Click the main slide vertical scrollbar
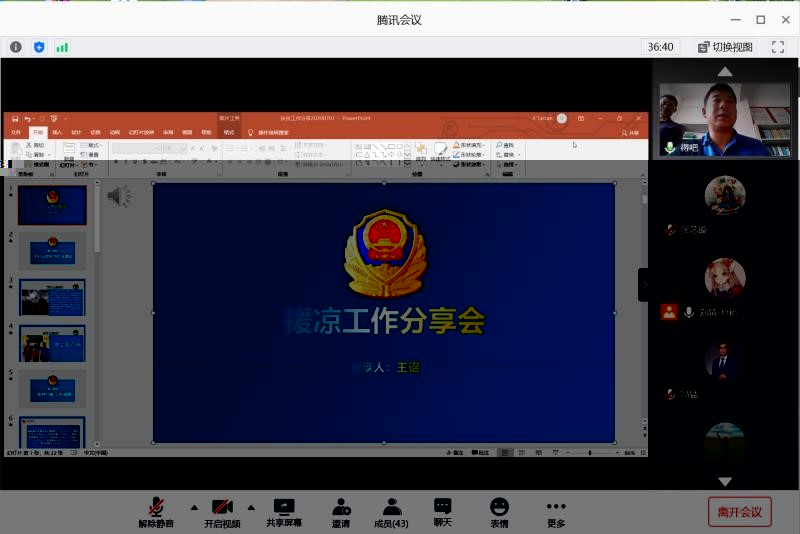This screenshot has height=534, width=800. click(644, 199)
